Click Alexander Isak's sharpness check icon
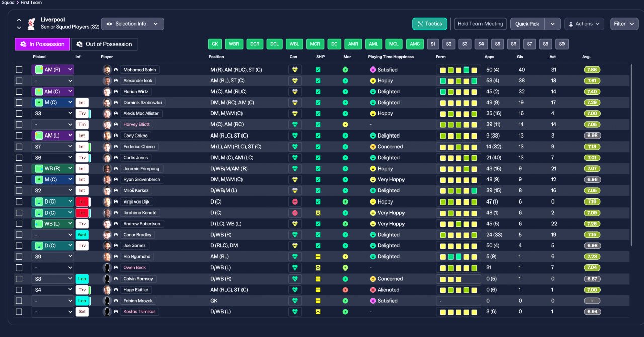The height and width of the screenshot is (337, 644). click(318, 81)
